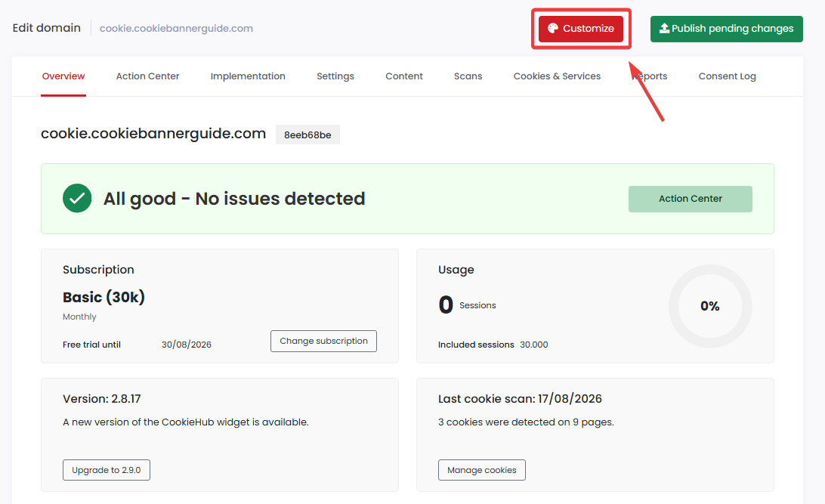Click the domain ID badge 8eeb68be

(307, 135)
